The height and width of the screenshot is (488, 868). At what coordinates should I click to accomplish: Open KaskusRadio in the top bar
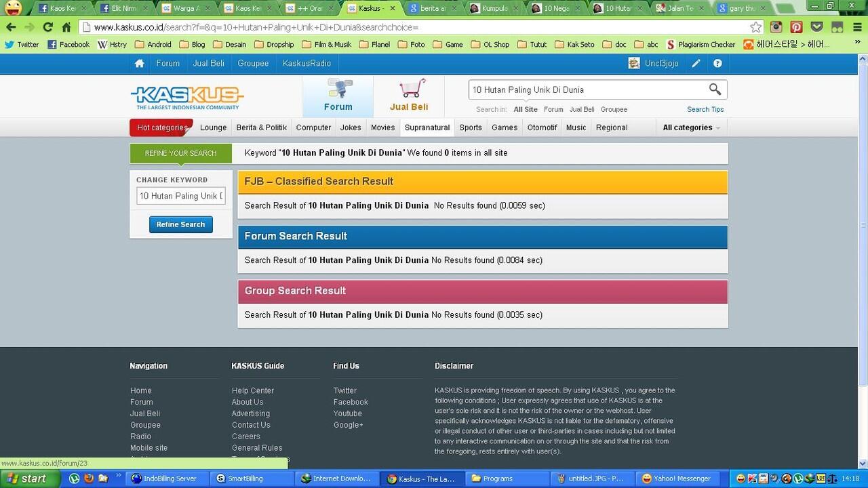(307, 63)
